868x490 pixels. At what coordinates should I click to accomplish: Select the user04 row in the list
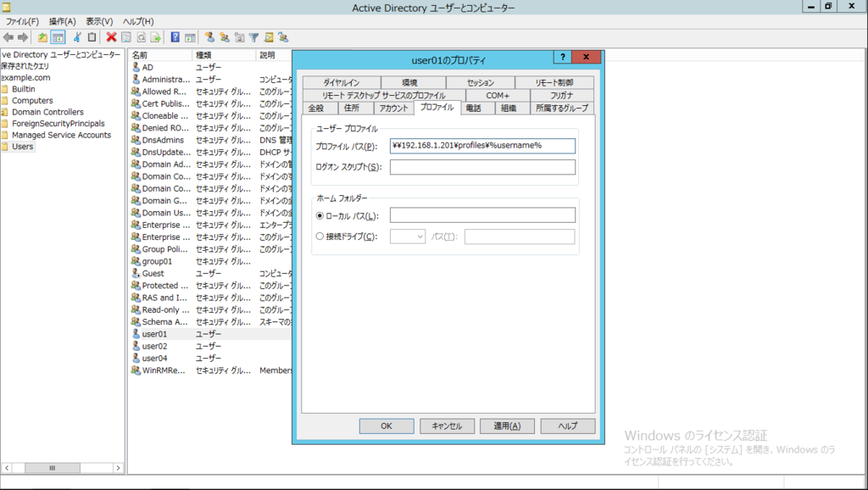tap(210, 359)
